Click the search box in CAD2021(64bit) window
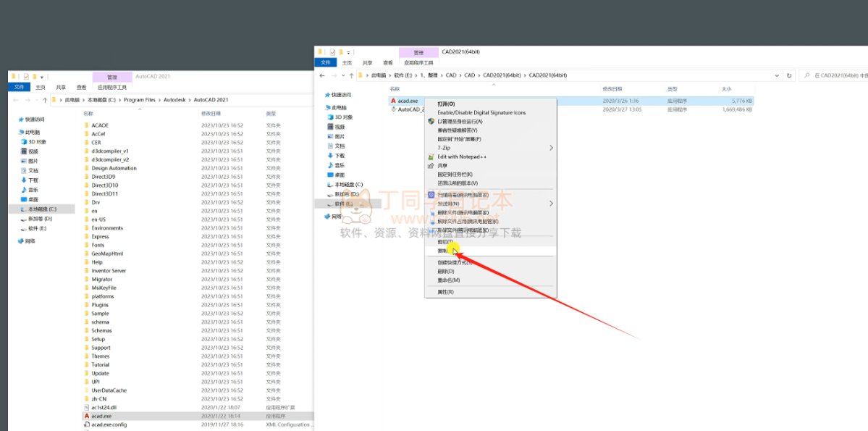 coord(836,75)
